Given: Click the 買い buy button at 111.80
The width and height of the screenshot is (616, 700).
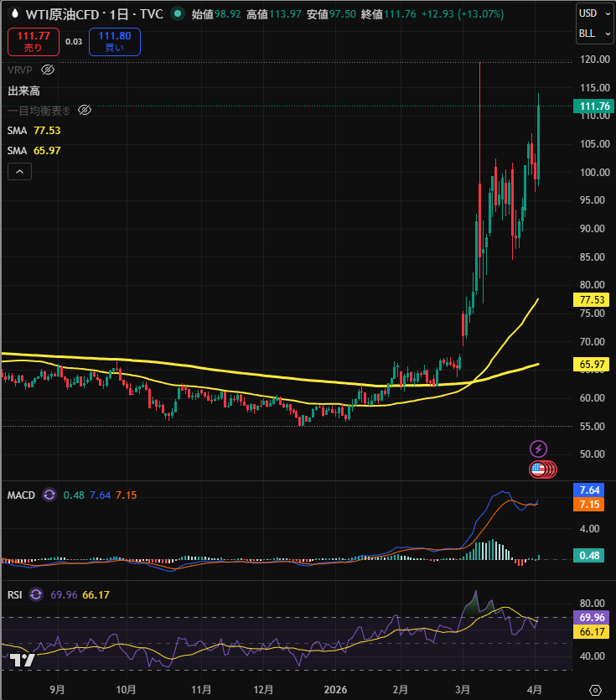Looking at the screenshot, I should tap(116, 41).
